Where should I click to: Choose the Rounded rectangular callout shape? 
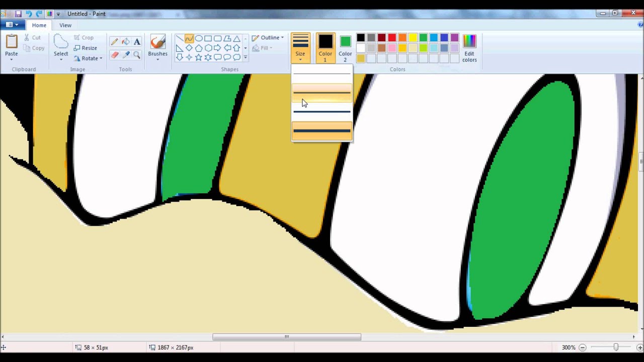(217, 57)
